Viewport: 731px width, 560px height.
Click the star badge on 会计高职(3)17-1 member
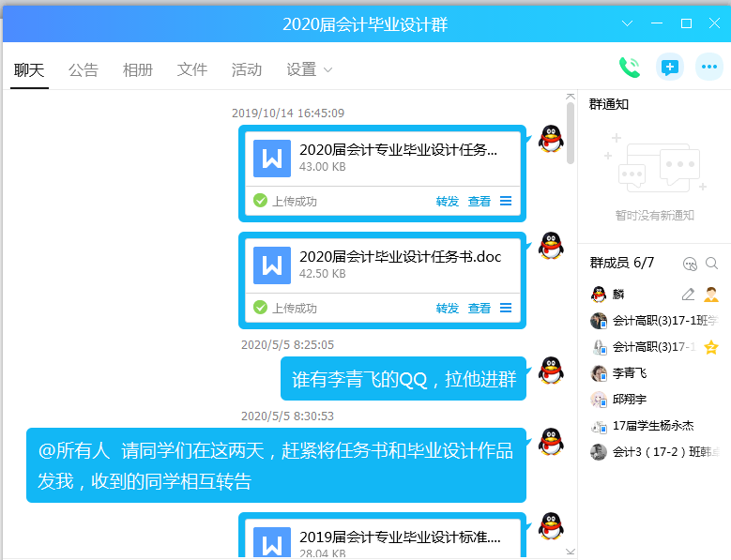coord(711,347)
